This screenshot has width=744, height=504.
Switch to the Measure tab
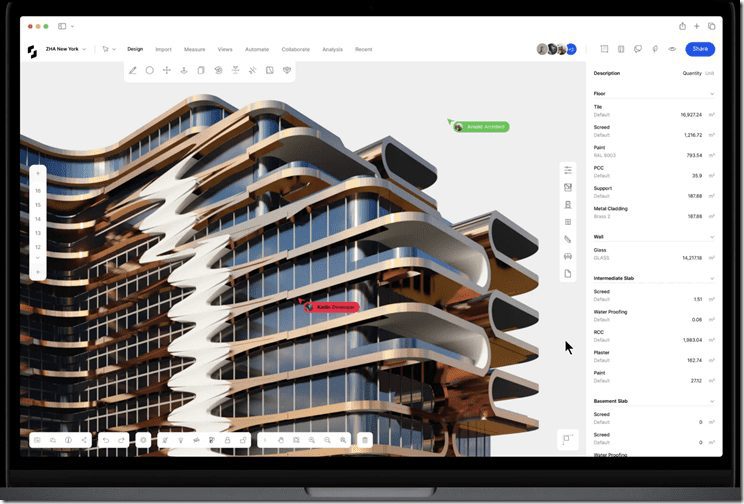click(194, 49)
